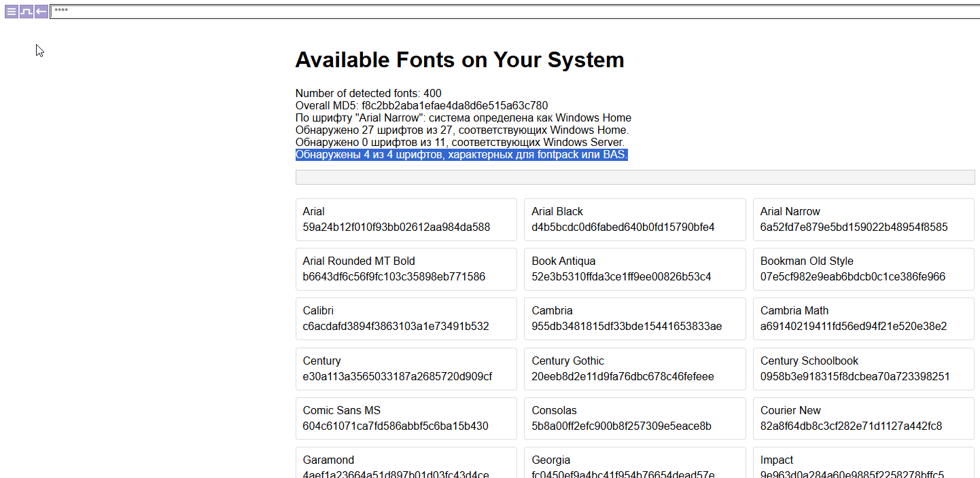
Task: Select the Courier New font card
Action: click(863, 418)
